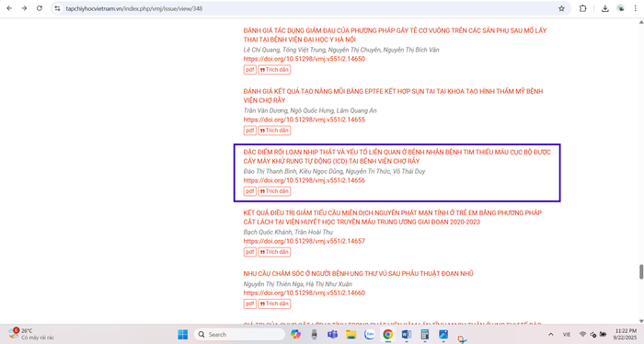Screen dimensions: 644x344
Task: Open pdf for the RỐI LOẠN NHỊP THẤT article
Action: (249, 191)
